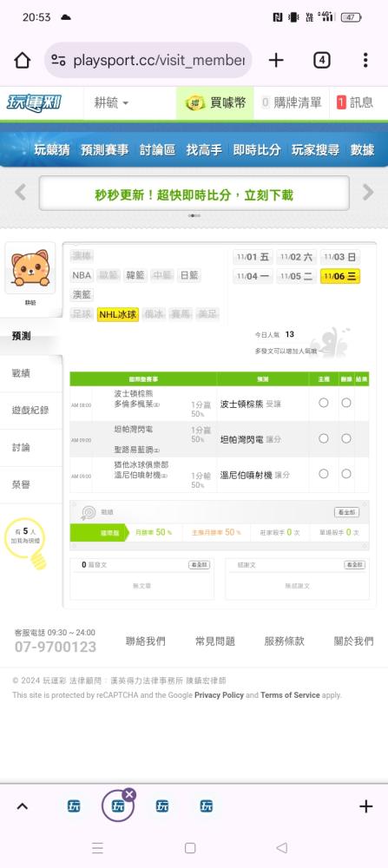Expand the 耕毓 user dropdown
This screenshot has height=868, width=388.
pyautogui.click(x=111, y=103)
